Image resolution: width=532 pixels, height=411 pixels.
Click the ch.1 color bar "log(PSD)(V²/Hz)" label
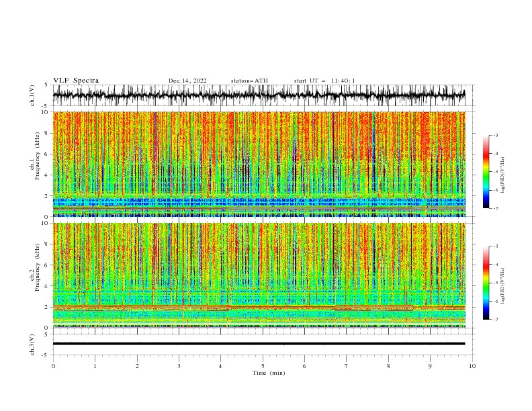[503, 175]
